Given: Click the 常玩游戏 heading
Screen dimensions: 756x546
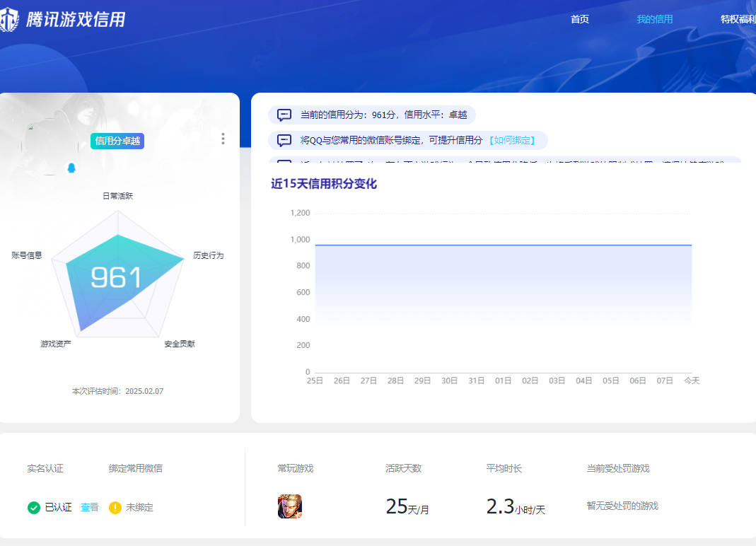Looking at the screenshot, I should click(x=296, y=468).
